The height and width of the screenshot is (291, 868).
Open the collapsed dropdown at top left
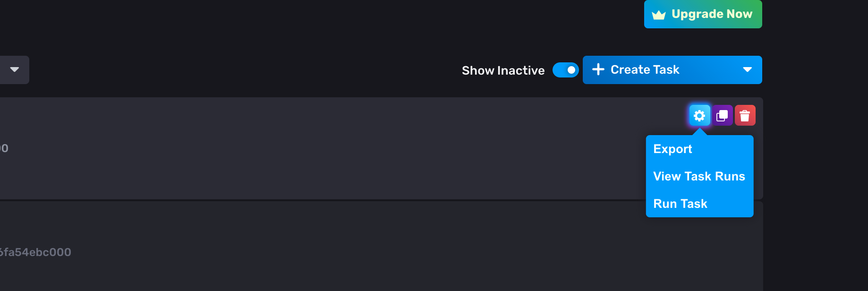point(15,69)
